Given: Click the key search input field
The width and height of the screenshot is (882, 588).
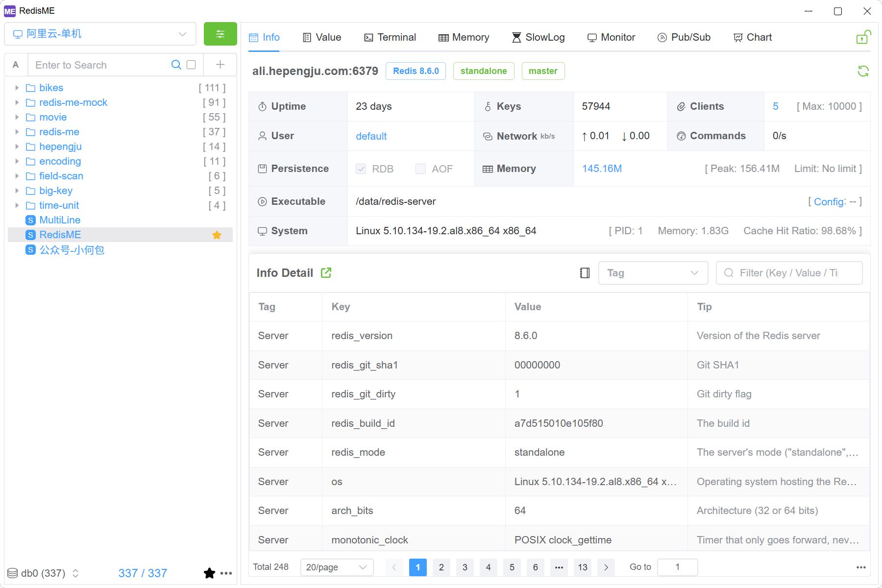Looking at the screenshot, I should tap(100, 65).
